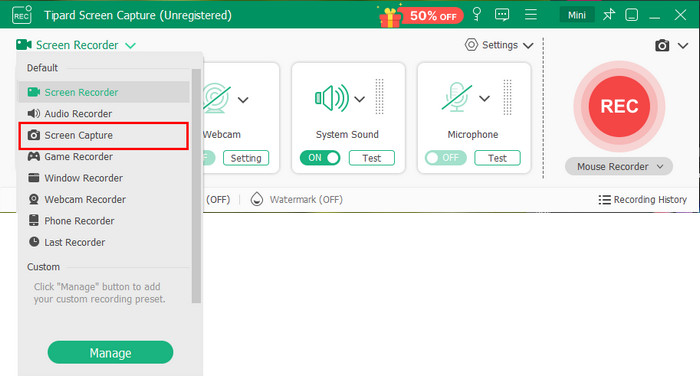Test the Microphone
The height and width of the screenshot is (376, 700).
click(x=497, y=158)
